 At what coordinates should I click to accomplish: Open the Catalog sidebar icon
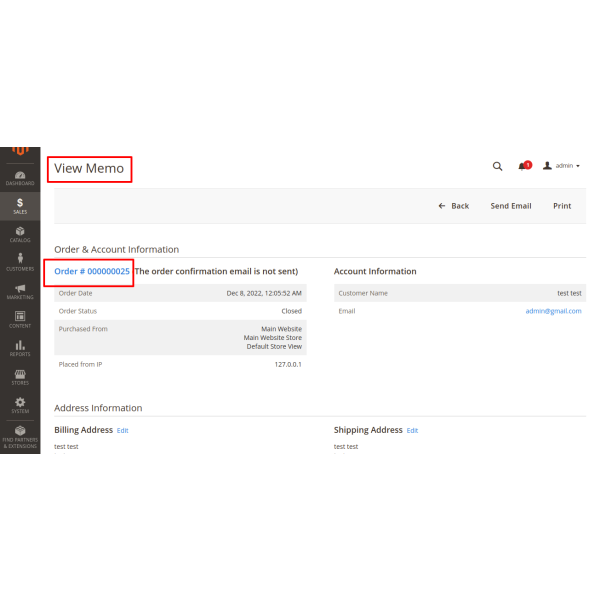tap(20, 234)
